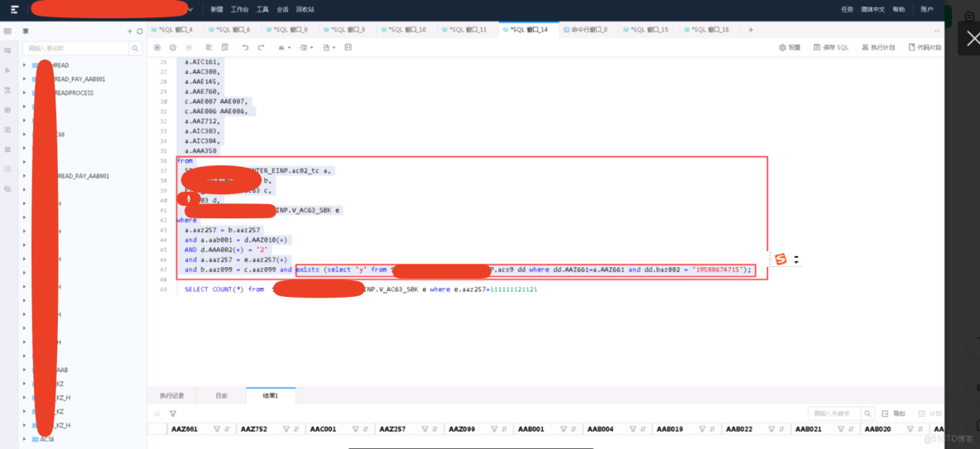The height and width of the screenshot is (449, 980).
Task: Add a new SQL window tab
Action: click(751, 29)
